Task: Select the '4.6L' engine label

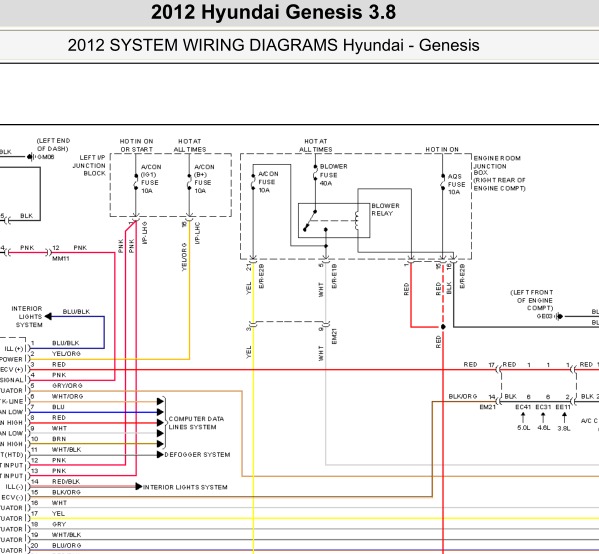Action: (544, 428)
